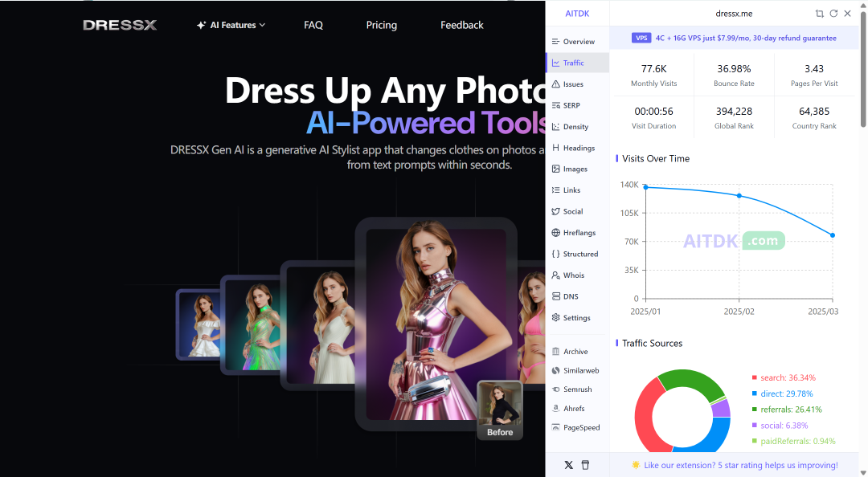Click the PageSpeed icon
Image resolution: width=868 pixels, height=477 pixels.
pos(556,427)
